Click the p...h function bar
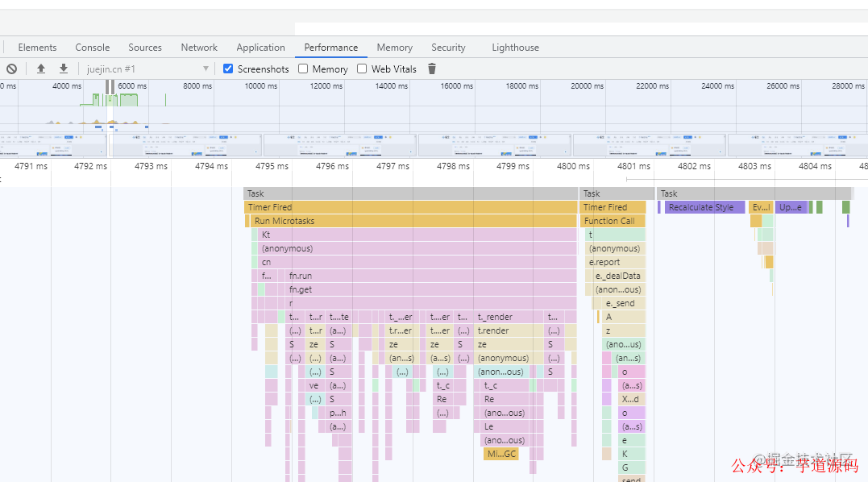 click(338, 413)
